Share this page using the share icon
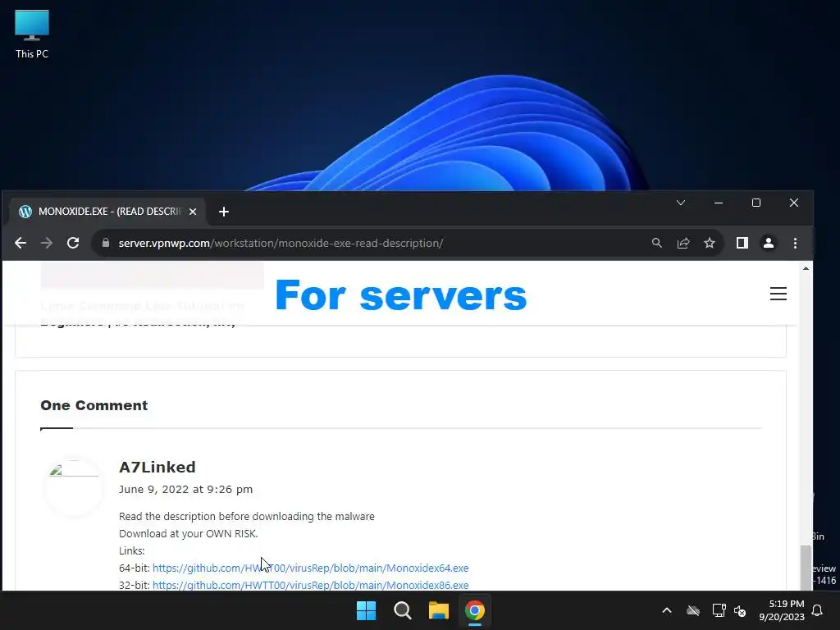This screenshot has height=630, width=840. (683, 243)
